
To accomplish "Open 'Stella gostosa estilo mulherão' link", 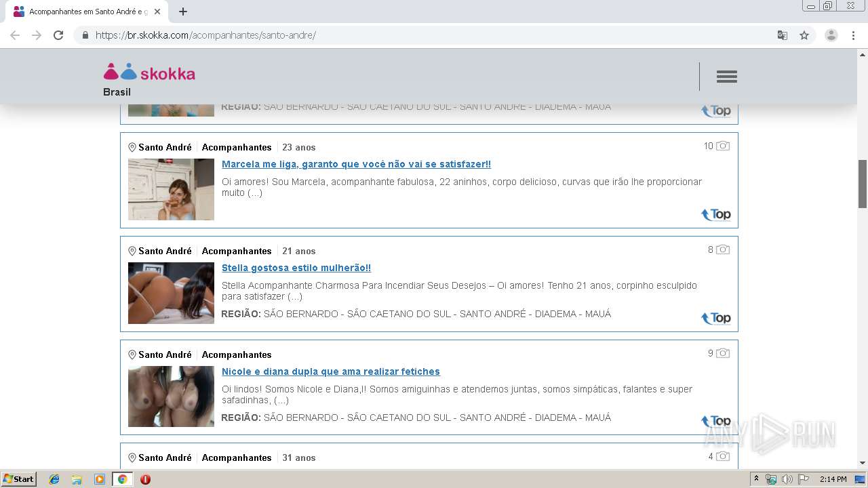I will [296, 268].
